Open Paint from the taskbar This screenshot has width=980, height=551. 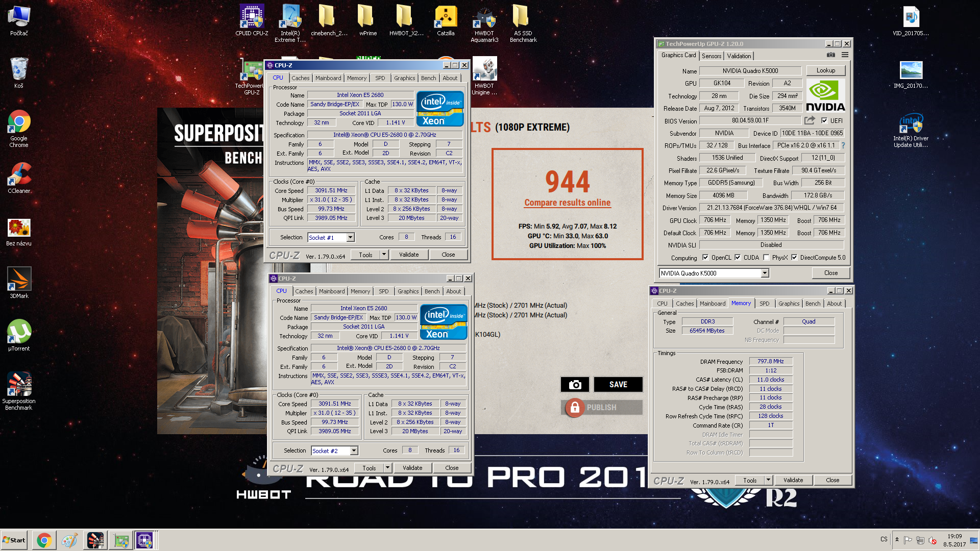[69, 540]
